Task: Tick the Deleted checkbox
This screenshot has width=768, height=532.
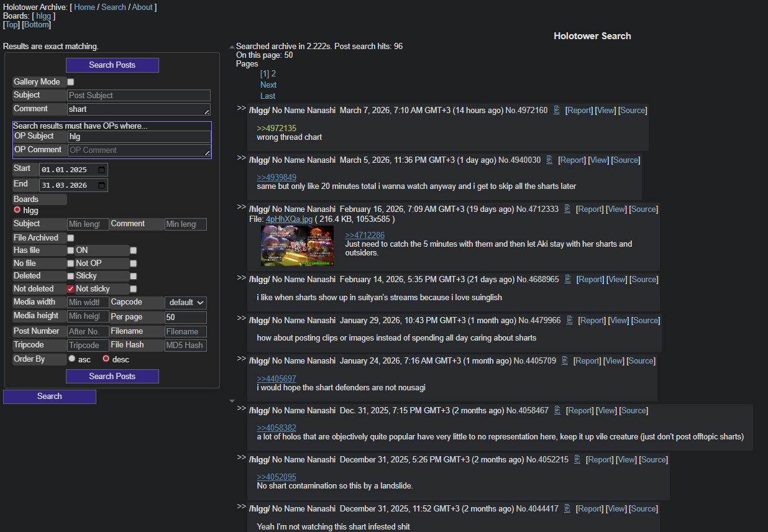Action: click(71, 276)
